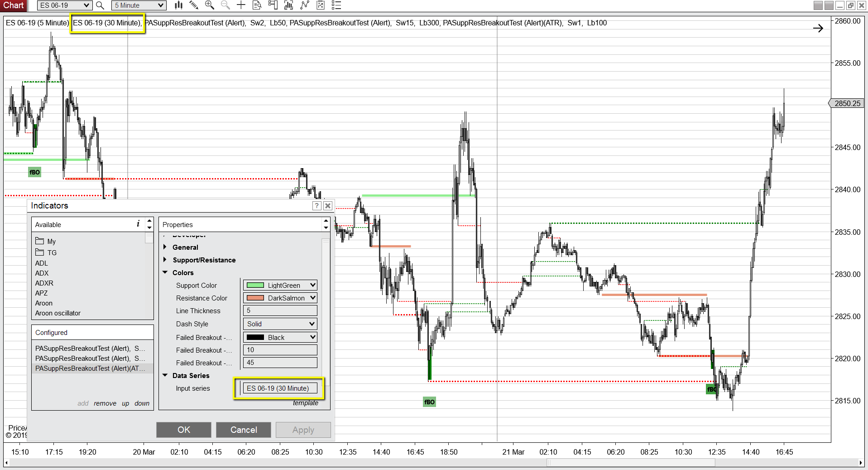Screen dimensions: 868x470
Task: Click the chart horizontal scrollbar thumb
Action: pyautogui.click(x=631, y=463)
